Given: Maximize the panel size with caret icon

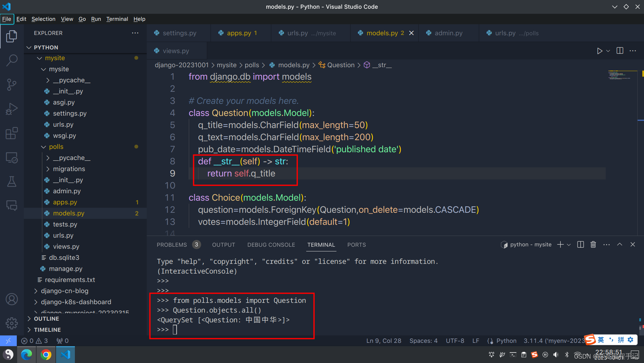Looking at the screenshot, I should pyautogui.click(x=620, y=245).
